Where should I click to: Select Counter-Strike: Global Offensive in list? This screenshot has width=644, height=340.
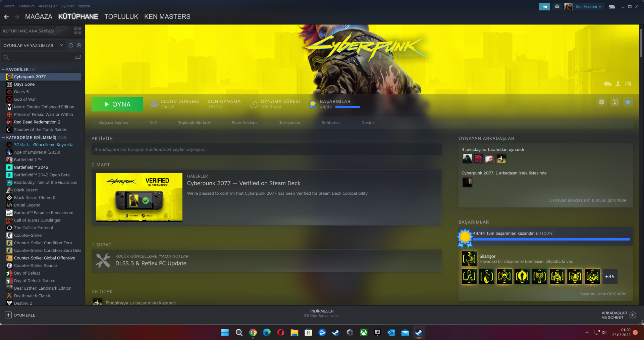41,258
